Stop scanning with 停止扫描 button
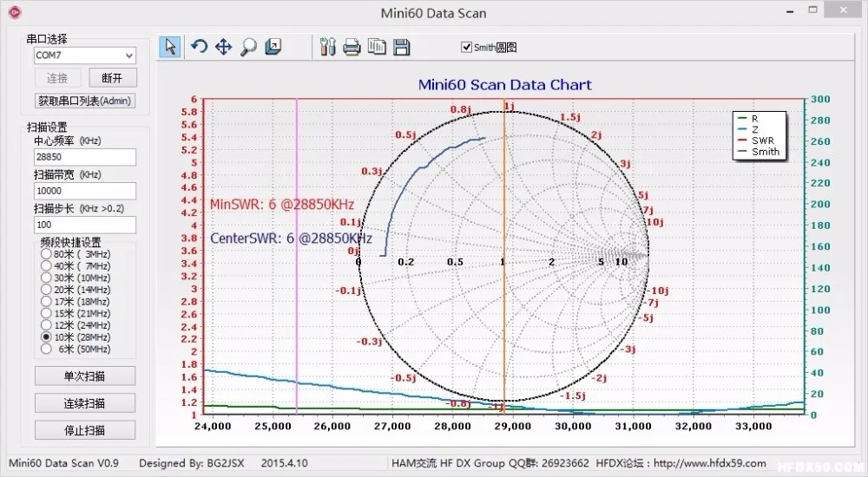This screenshot has width=868, height=477. point(85,430)
